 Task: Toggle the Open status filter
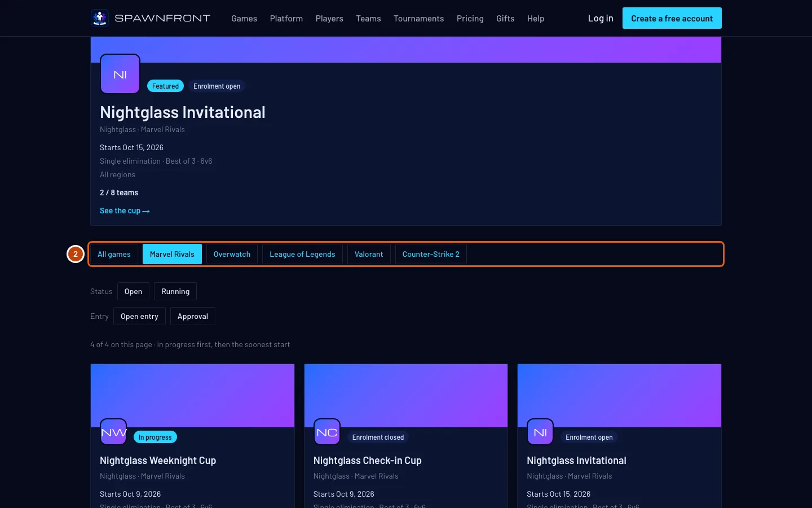(133, 291)
